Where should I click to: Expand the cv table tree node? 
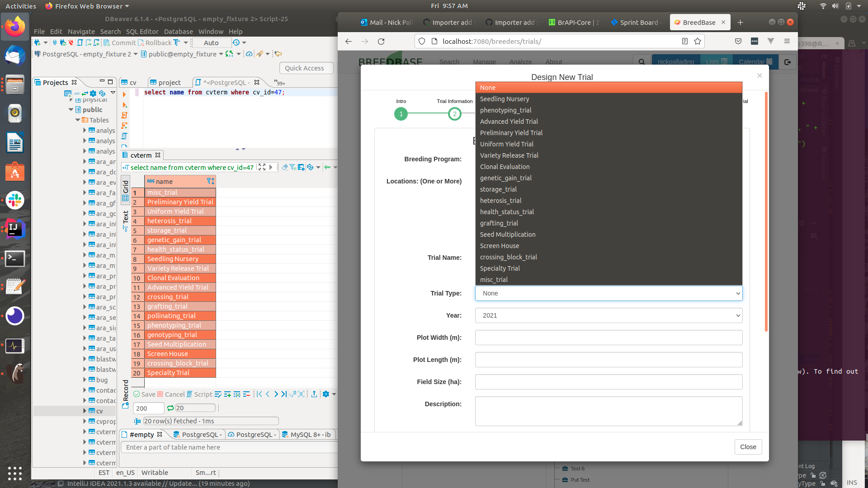pos(85,411)
